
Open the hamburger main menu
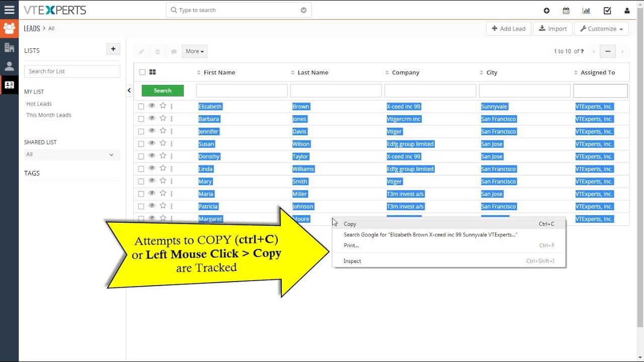[9, 10]
